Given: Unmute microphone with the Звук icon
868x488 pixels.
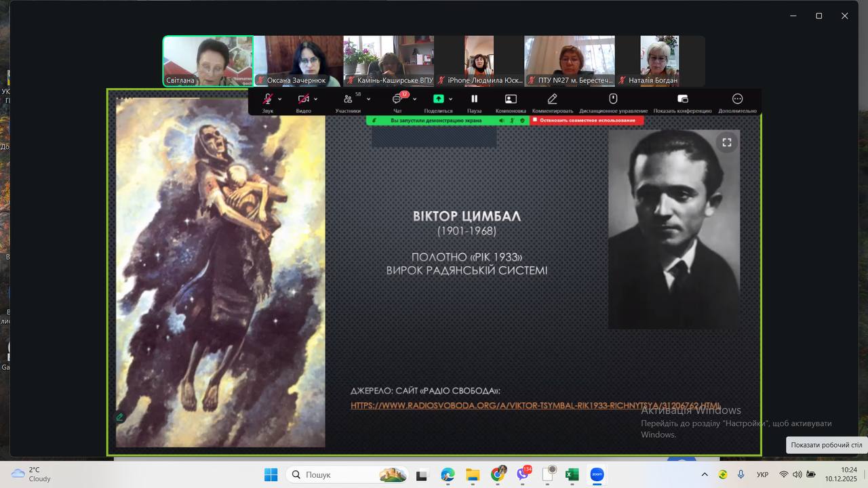Looking at the screenshot, I should click(268, 100).
